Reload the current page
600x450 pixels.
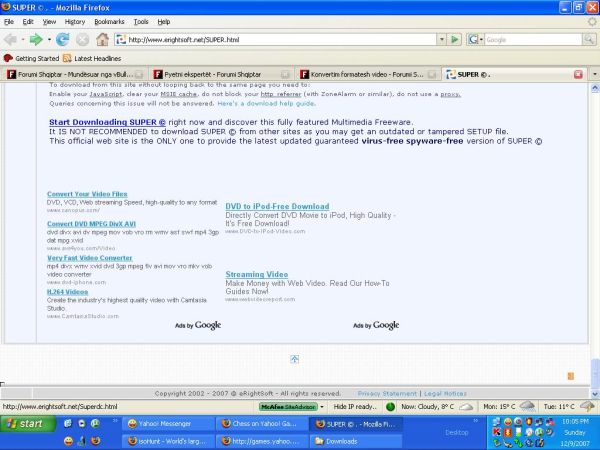point(62,39)
